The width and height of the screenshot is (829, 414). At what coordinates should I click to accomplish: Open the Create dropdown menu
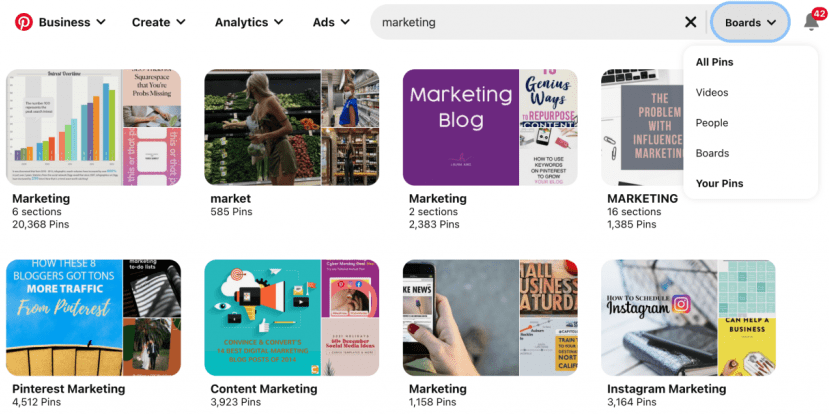159,22
